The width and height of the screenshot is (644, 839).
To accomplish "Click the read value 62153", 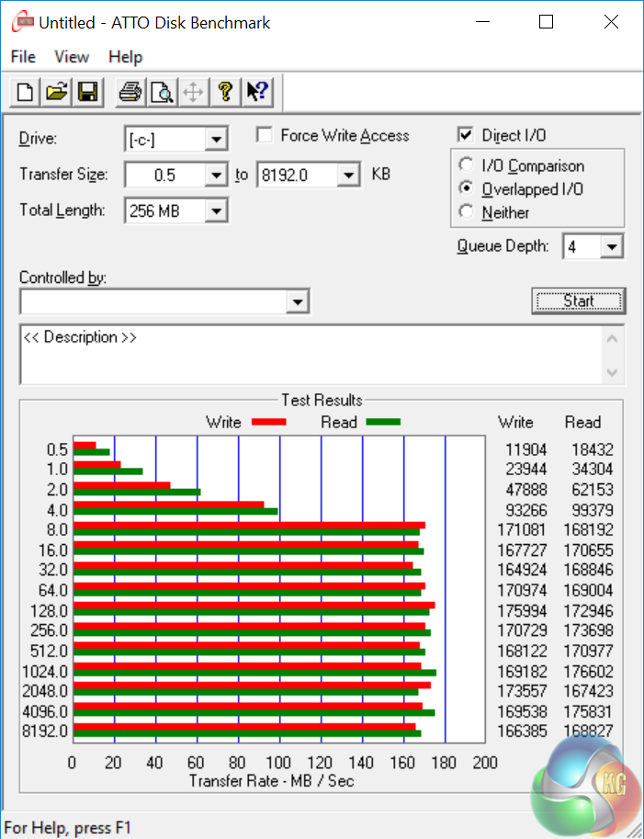I will [593, 490].
